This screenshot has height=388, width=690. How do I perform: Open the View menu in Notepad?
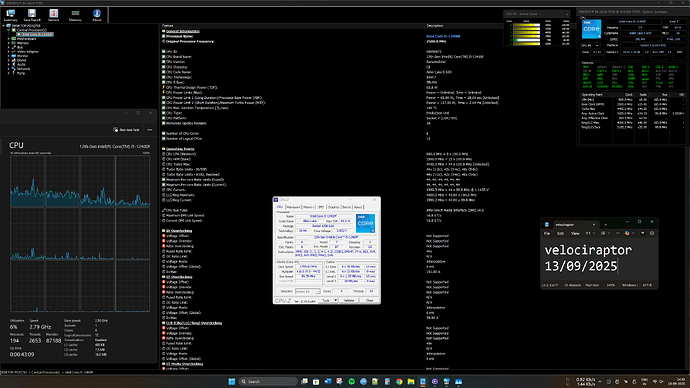tap(575, 233)
